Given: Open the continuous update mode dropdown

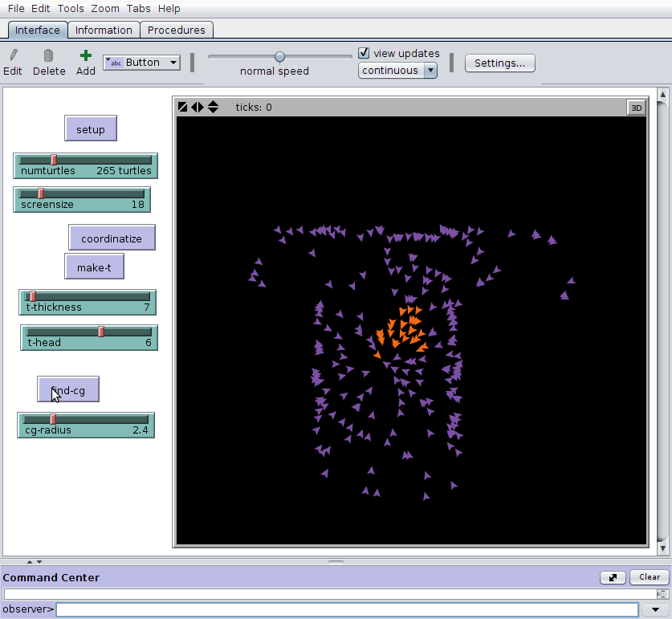Looking at the screenshot, I should coord(397,71).
